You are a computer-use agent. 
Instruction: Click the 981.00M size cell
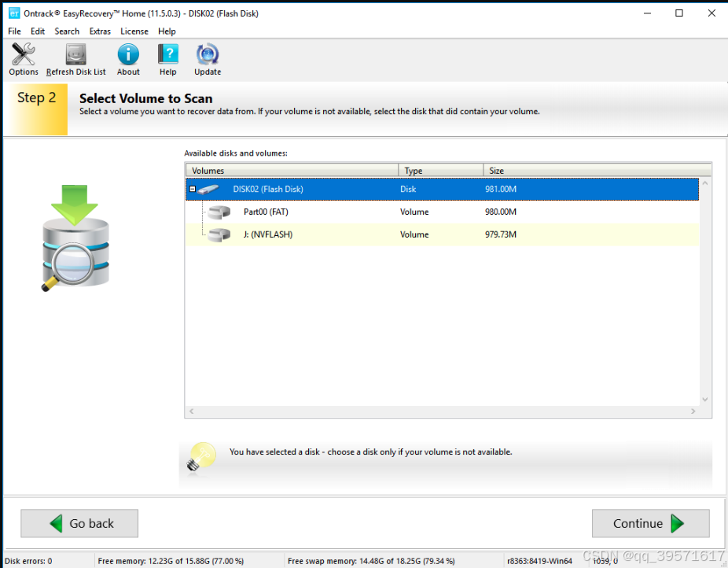click(501, 189)
